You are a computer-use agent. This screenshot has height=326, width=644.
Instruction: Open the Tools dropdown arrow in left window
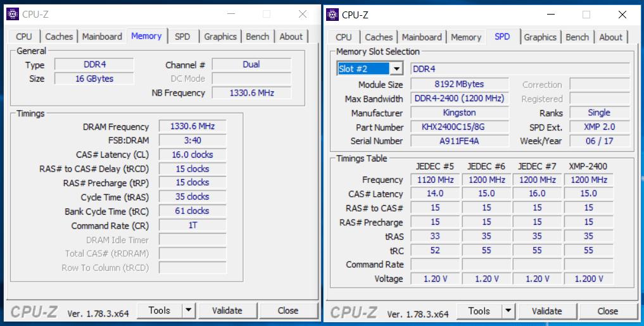189,310
